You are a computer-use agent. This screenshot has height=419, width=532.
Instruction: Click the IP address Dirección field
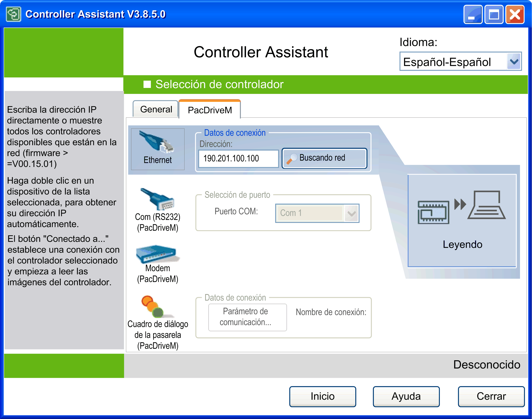(238, 158)
